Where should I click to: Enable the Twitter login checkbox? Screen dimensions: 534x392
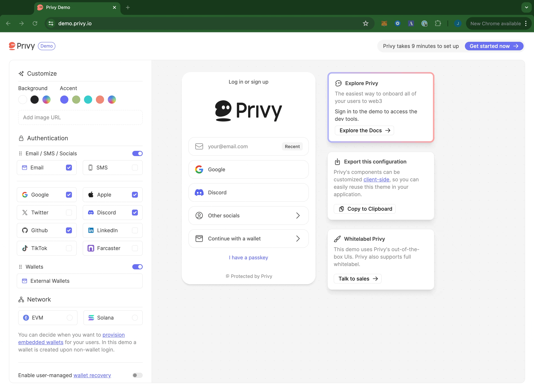point(69,213)
